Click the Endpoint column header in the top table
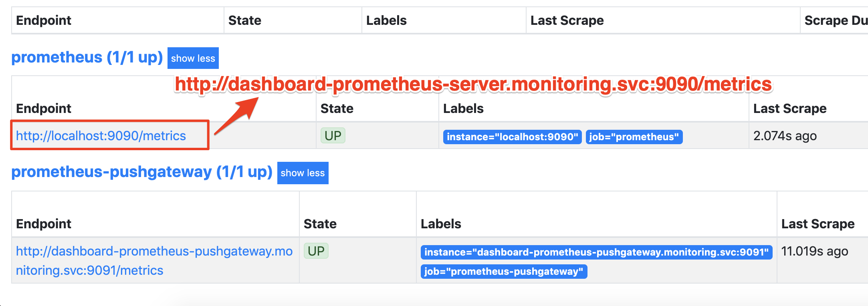Viewport: 868px width, 306px height. (44, 20)
